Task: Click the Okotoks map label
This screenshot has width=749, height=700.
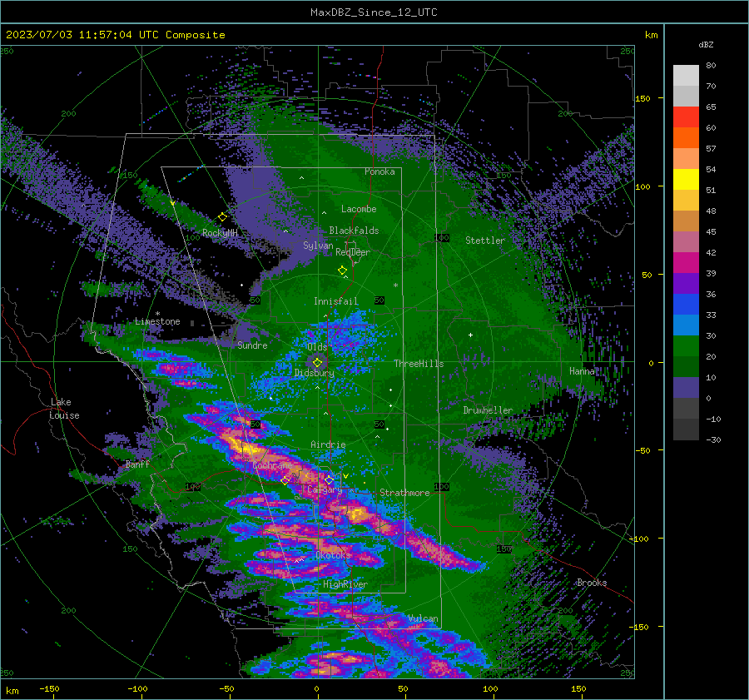Action: pyautogui.click(x=334, y=555)
